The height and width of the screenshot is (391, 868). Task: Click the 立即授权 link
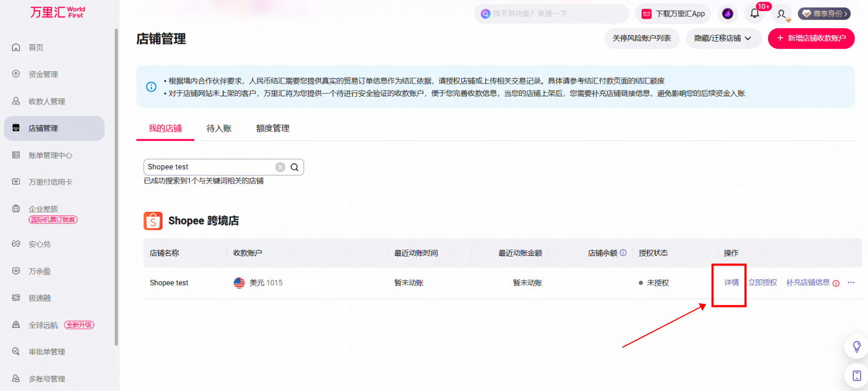click(x=762, y=282)
